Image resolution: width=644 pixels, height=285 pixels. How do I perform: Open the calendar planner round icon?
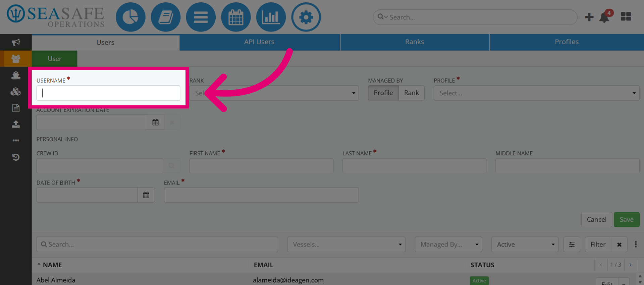(236, 17)
